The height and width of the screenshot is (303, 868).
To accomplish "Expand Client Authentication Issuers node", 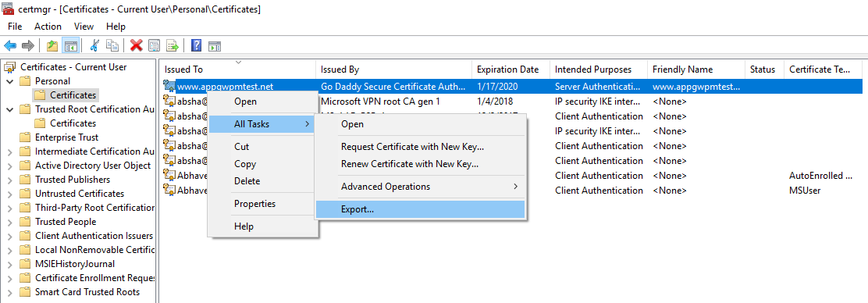I will click(x=9, y=236).
